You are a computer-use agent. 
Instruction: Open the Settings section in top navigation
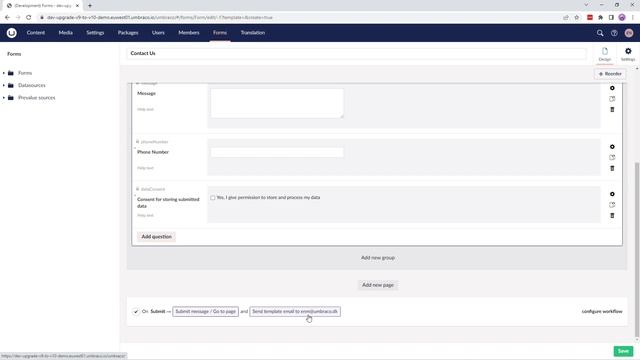[x=95, y=33]
